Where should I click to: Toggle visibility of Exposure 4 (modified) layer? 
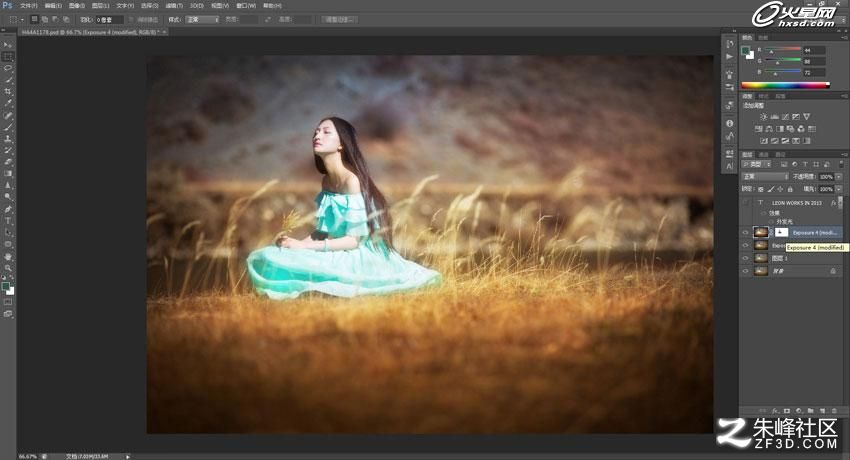click(745, 232)
